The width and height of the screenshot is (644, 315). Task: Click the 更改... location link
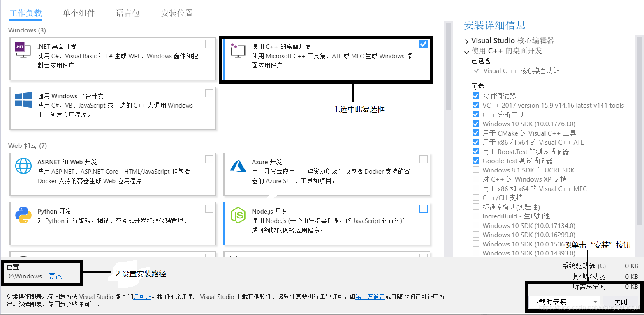point(58,276)
